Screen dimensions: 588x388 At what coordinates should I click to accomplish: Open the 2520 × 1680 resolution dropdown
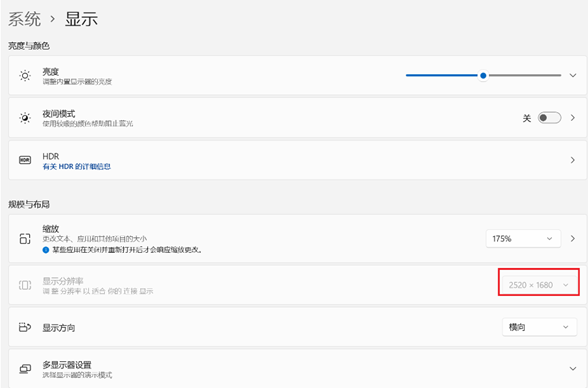pos(539,285)
